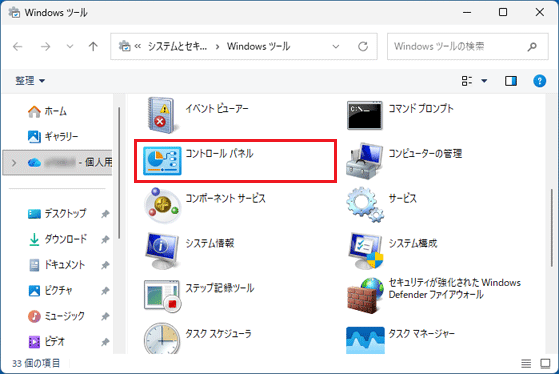
Task: Open the コマンド プロンプト icon
Action: pos(364,115)
